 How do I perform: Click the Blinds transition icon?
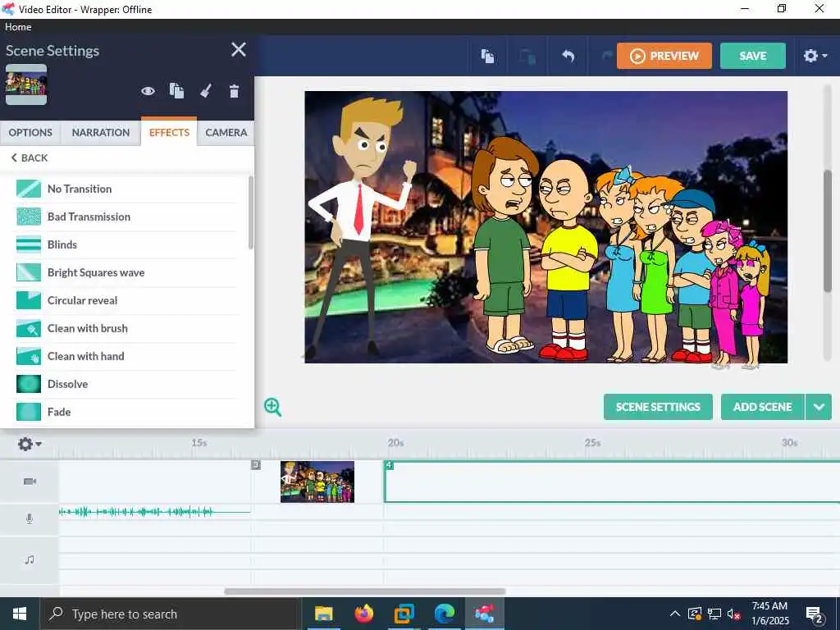tap(29, 244)
